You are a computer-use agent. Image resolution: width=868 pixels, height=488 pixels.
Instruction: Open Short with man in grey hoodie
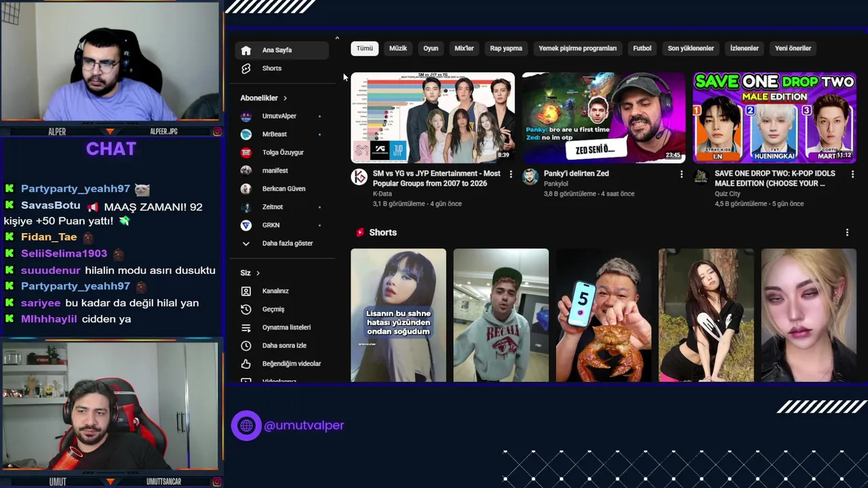click(501, 315)
